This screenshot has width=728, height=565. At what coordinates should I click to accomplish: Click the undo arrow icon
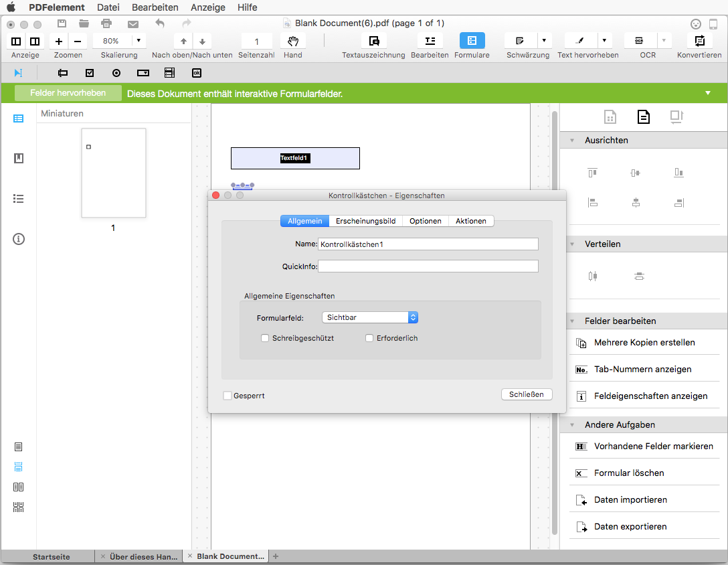pyautogui.click(x=160, y=23)
